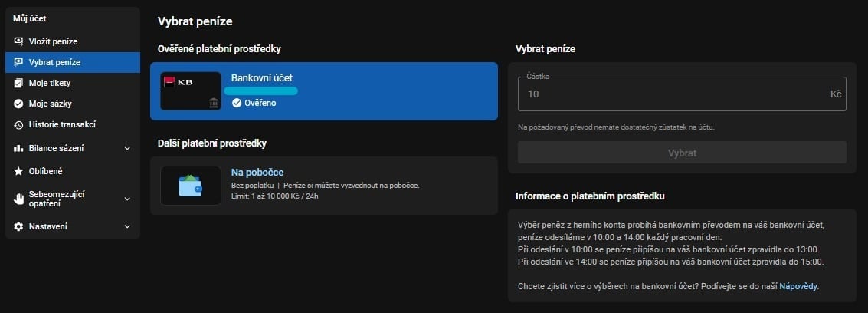Click the Historie transakcí clock icon
The height and width of the screenshot is (313, 868).
click(x=18, y=124)
